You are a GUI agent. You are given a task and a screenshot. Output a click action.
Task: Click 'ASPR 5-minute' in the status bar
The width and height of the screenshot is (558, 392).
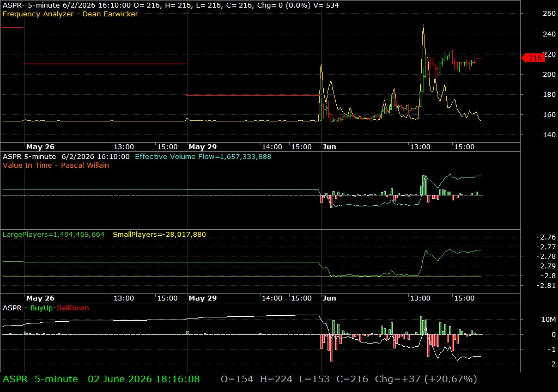(40, 379)
